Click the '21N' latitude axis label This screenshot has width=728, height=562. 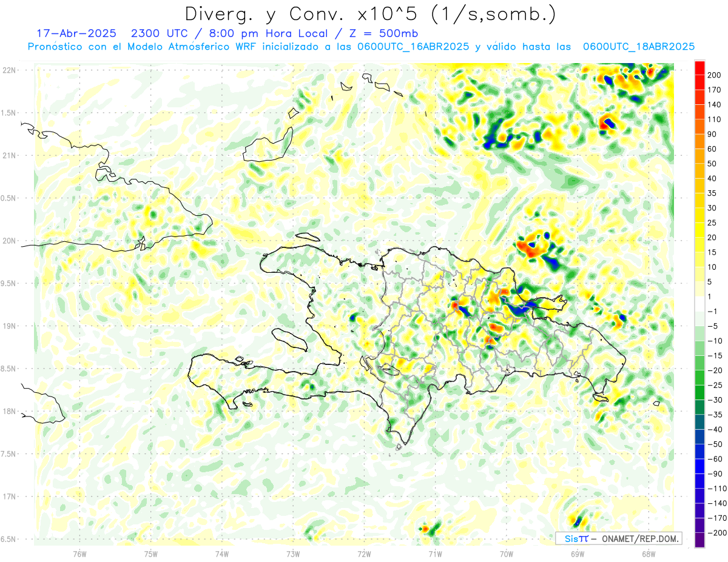click(8, 155)
